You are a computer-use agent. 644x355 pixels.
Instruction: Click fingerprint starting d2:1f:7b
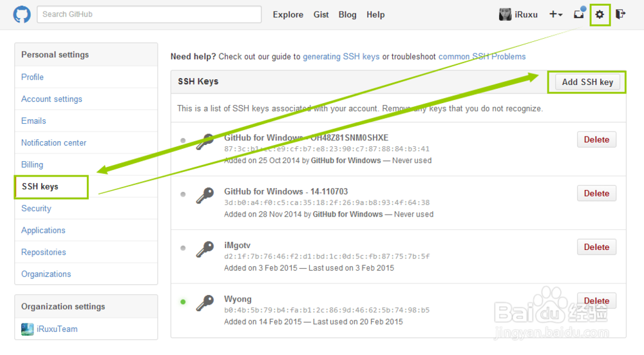(x=327, y=256)
